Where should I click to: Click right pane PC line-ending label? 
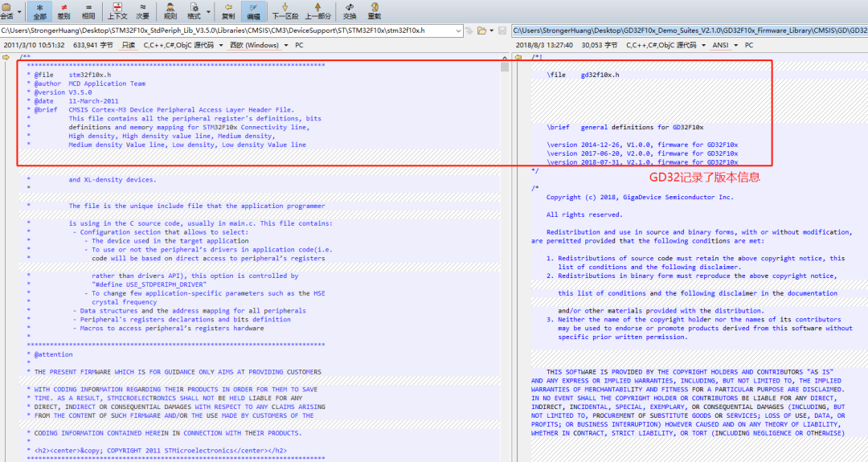click(749, 45)
